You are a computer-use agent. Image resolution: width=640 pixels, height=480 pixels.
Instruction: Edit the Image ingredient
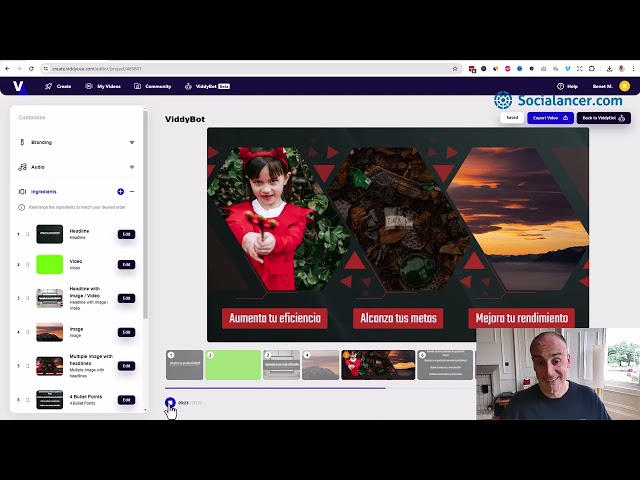point(127,332)
